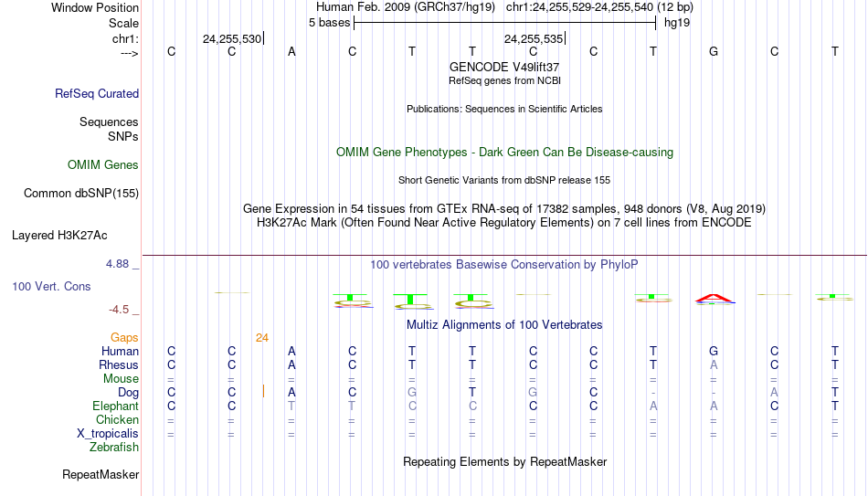Image resolution: width=868 pixels, height=496 pixels.
Task: Click the G base in the reference sequence
Action: [x=714, y=51]
